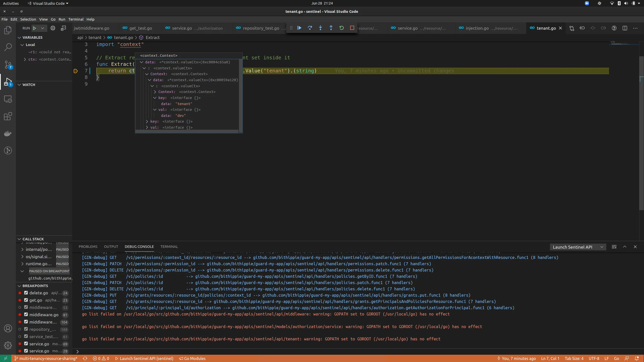Open the Extensions view in activity bar
This screenshot has width=644, height=362.
(x=8, y=116)
